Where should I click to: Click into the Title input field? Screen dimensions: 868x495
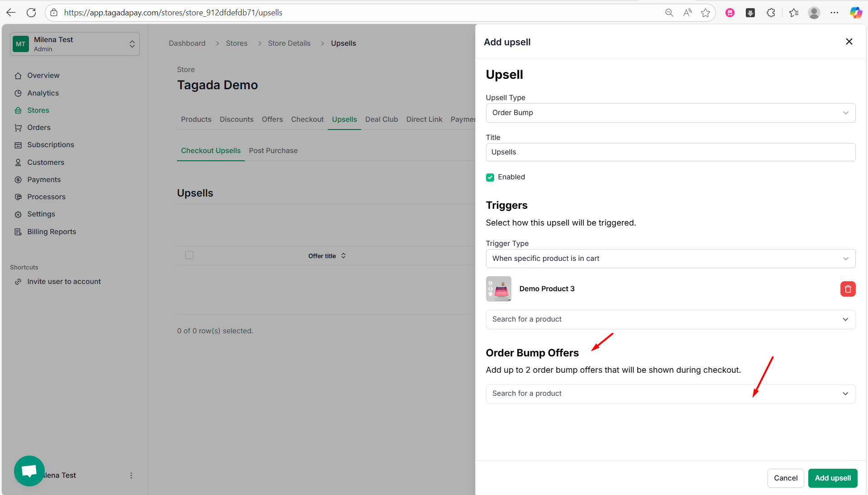tap(670, 152)
